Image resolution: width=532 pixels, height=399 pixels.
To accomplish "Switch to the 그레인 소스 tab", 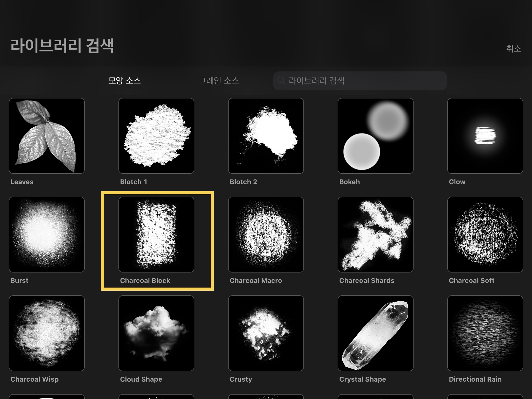I will pos(219,81).
